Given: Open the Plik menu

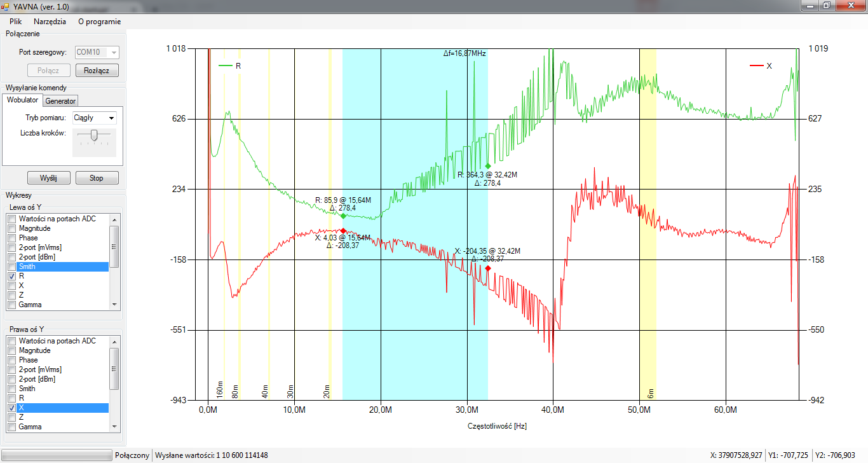Looking at the screenshot, I should (x=16, y=21).
